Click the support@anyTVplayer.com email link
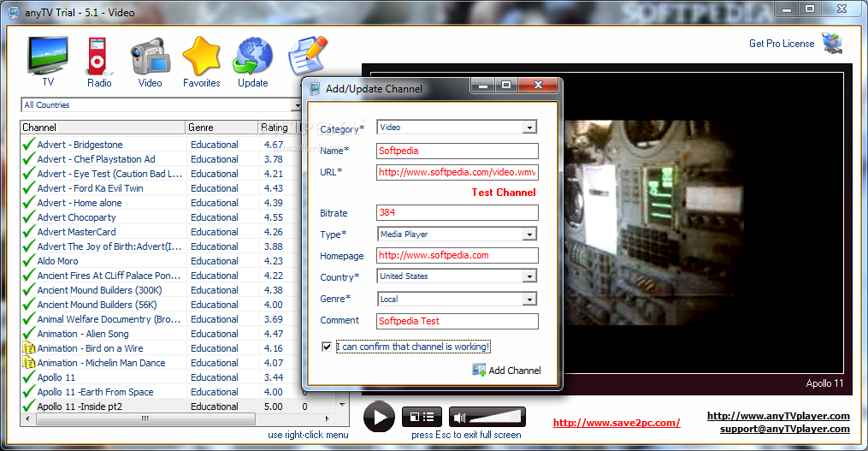868x451 pixels. click(x=785, y=429)
